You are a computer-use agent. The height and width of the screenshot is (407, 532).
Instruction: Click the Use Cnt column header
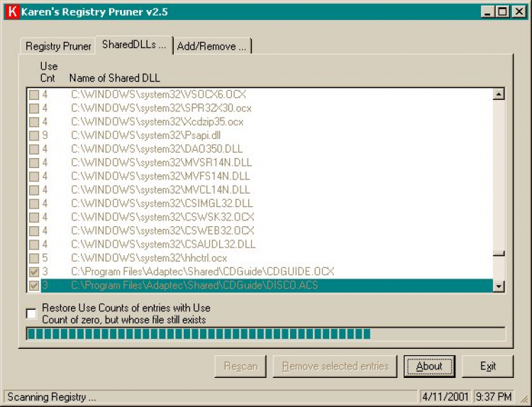point(48,72)
